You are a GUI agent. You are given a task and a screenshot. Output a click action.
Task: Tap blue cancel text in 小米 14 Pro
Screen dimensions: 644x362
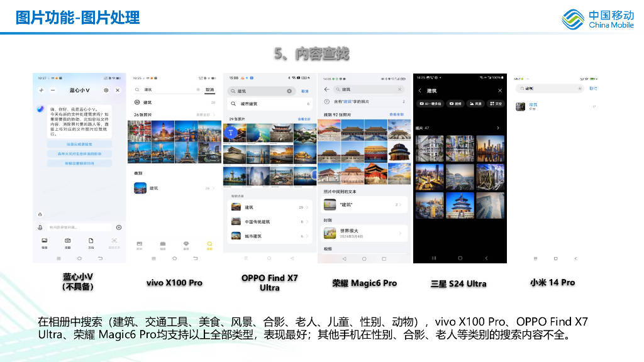tap(593, 89)
